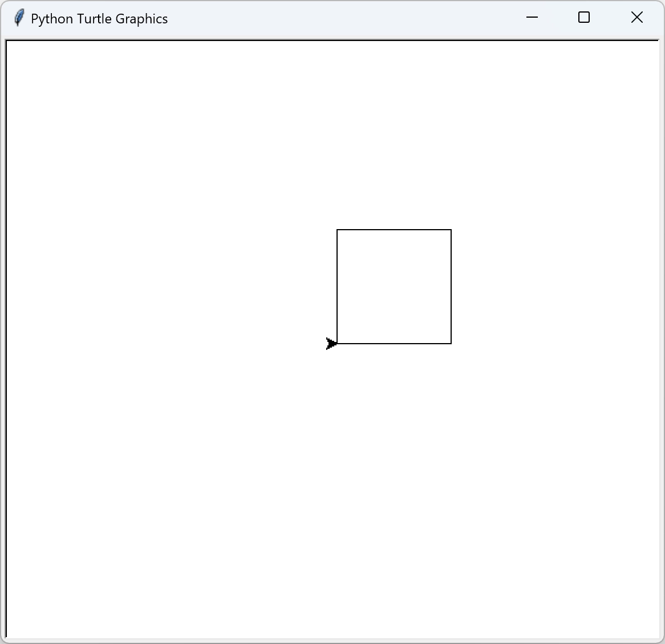Image resolution: width=665 pixels, height=644 pixels.
Task: Click the 'Python Turtle Graphics' title text
Action: (99, 19)
